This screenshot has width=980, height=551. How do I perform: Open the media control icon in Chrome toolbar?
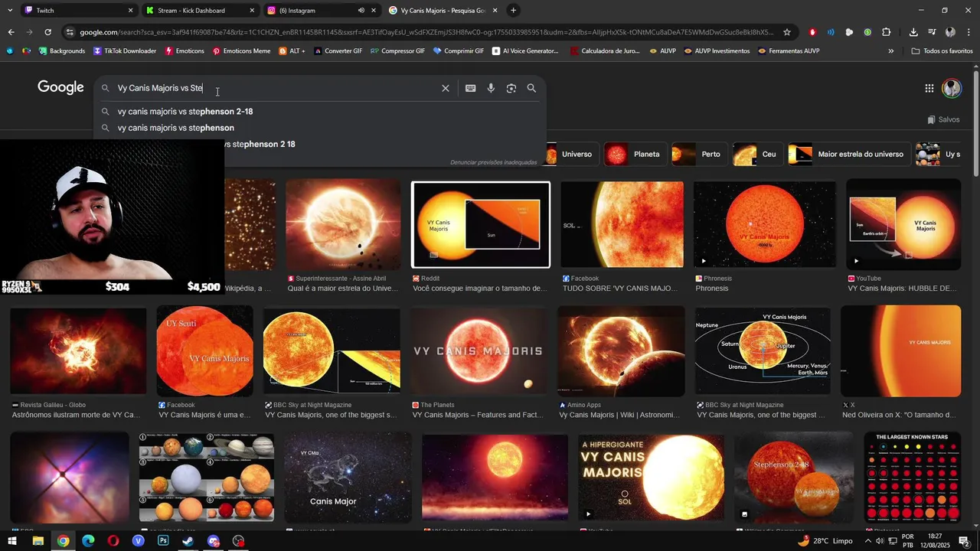(932, 32)
